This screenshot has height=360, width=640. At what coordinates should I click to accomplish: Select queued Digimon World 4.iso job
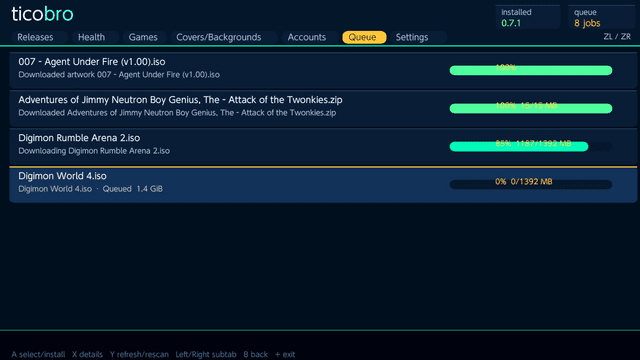[323, 184]
